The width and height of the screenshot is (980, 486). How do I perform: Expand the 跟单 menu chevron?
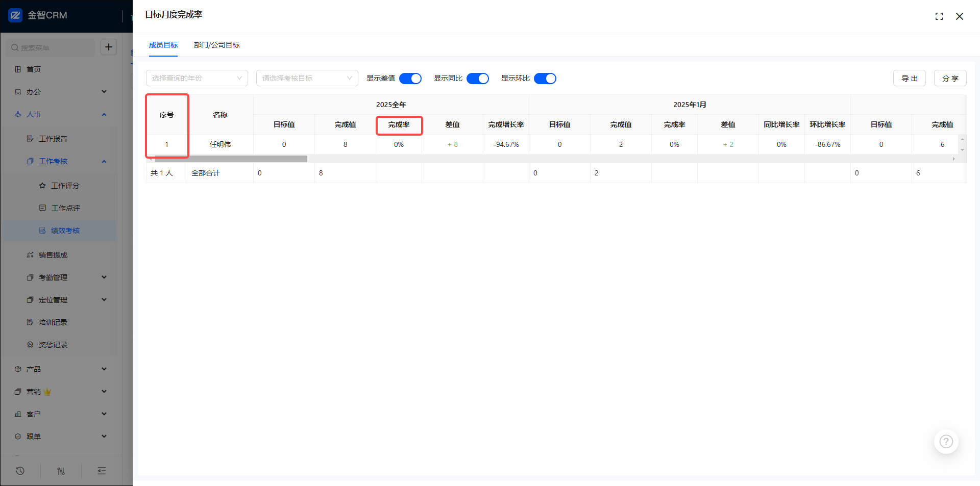[104, 437]
